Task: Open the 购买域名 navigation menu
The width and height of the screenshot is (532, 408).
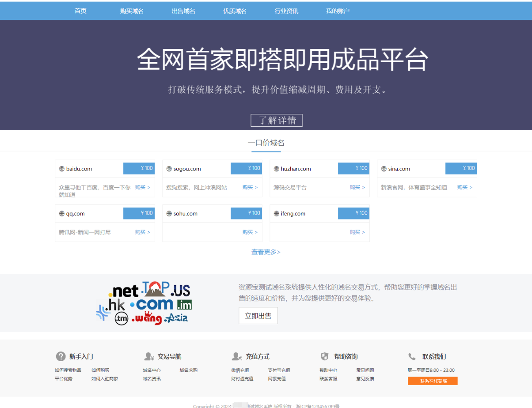Action: (x=132, y=11)
